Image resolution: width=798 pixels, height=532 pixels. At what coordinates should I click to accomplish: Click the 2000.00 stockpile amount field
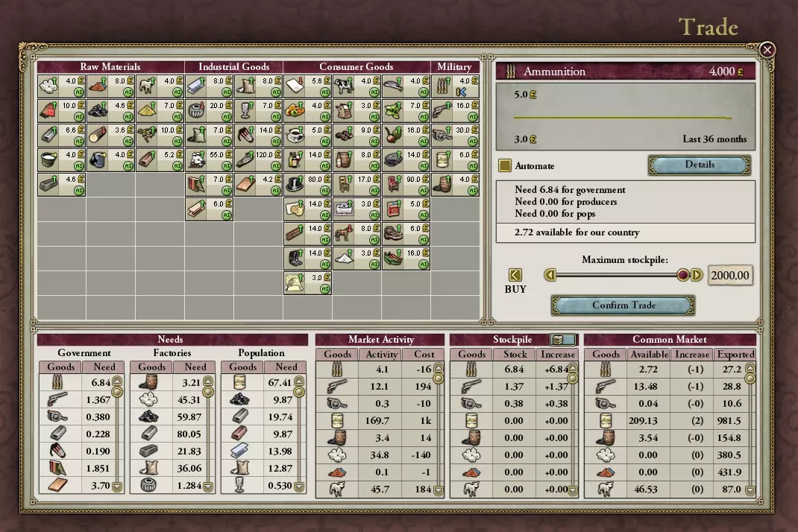730,275
